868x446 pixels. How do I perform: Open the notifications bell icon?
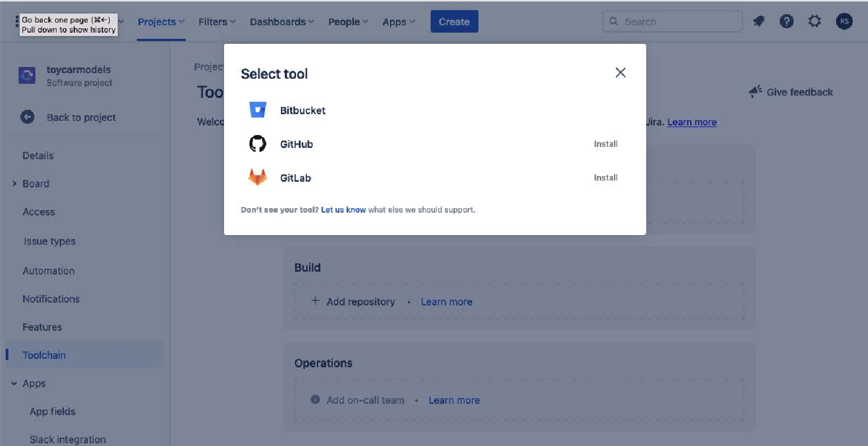point(759,22)
